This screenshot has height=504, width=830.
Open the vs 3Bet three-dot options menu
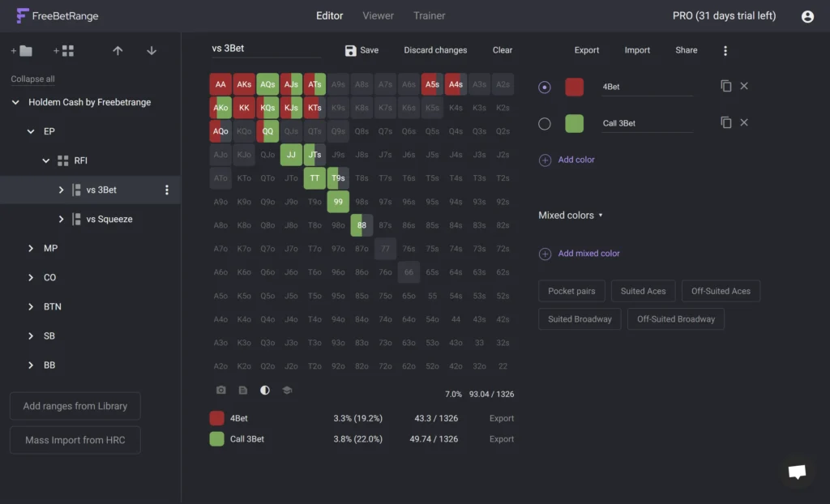pyautogui.click(x=167, y=190)
